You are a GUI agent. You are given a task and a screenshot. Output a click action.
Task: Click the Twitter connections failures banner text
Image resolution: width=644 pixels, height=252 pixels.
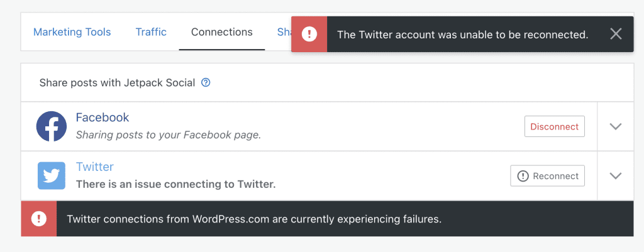click(x=254, y=219)
